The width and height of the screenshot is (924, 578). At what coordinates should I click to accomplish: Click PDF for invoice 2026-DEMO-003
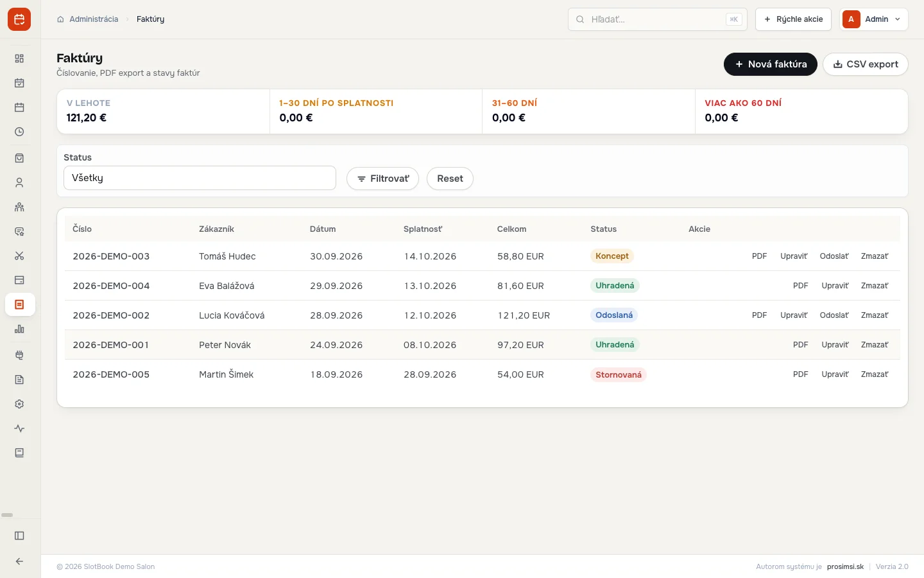[x=760, y=256]
